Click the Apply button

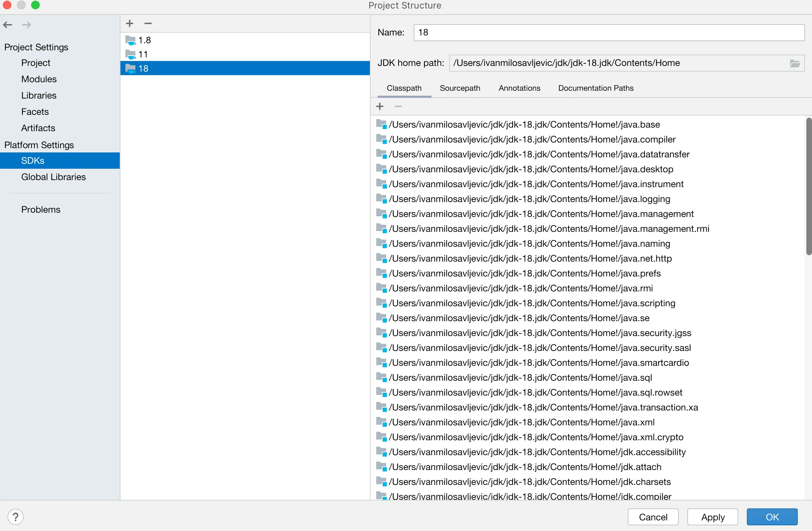pyautogui.click(x=713, y=517)
